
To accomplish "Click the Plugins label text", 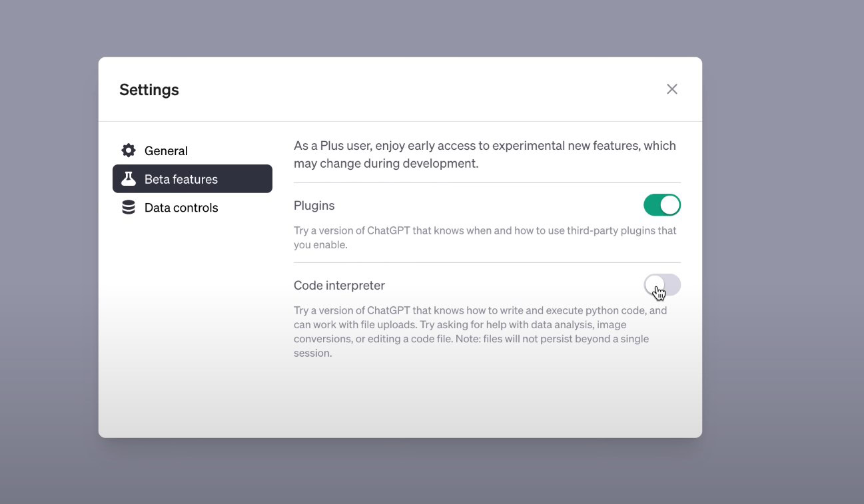I will click(x=314, y=206).
